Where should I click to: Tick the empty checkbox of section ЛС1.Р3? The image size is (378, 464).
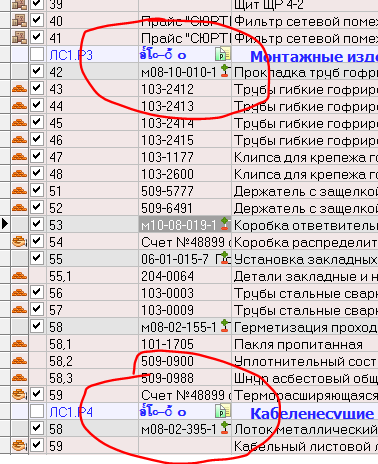tap(37, 54)
